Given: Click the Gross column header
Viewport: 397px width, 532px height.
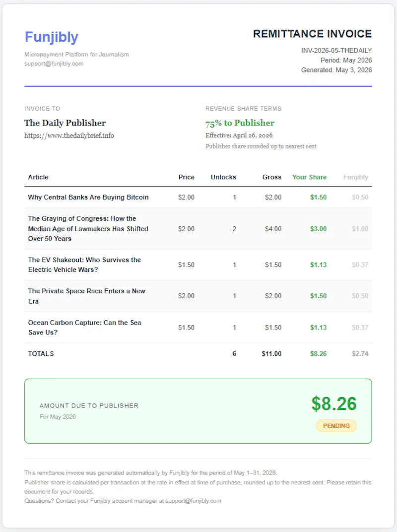Looking at the screenshot, I should tap(272, 177).
